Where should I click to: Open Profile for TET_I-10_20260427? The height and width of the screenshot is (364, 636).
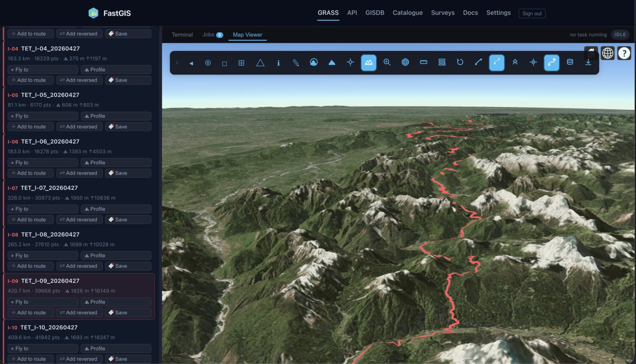click(116, 348)
